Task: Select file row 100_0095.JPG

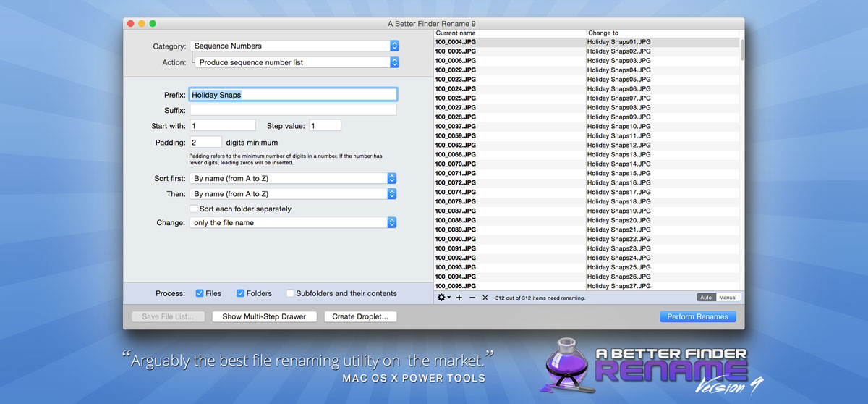Action: [587, 287]
